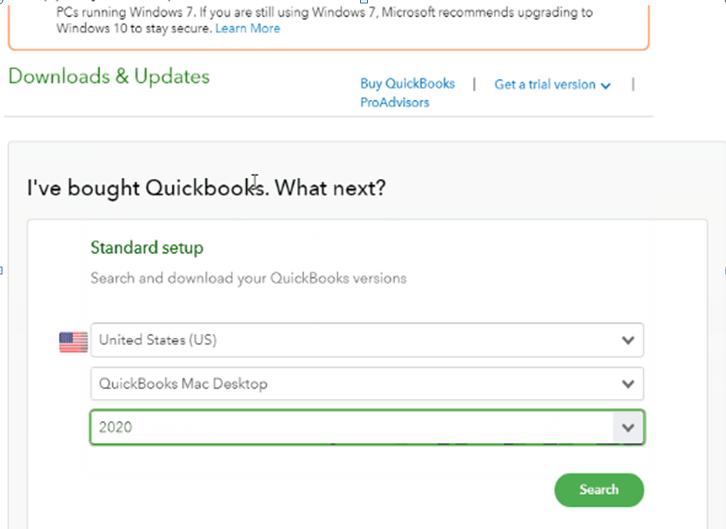Click the Standard setup heading
The width and height of the screenshot is (726, 529).
pos(147,247)
